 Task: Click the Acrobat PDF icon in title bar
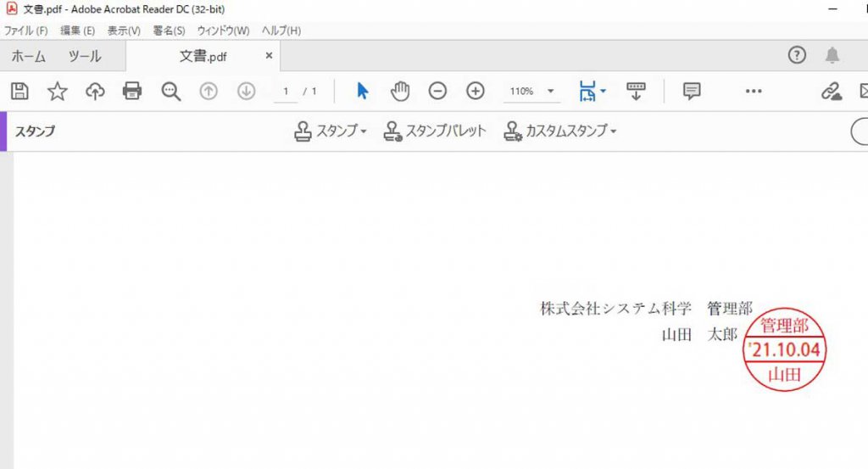coord(12,8)
